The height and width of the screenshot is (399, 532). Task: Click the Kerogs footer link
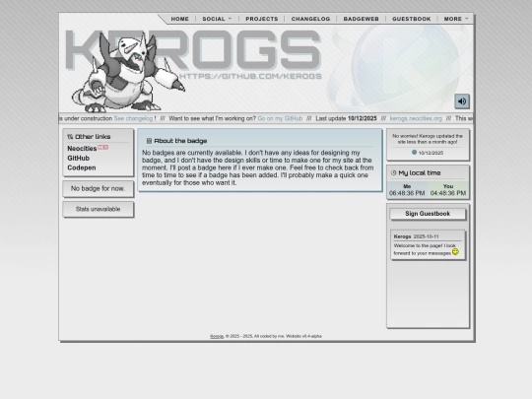click(x=217, y=336)
